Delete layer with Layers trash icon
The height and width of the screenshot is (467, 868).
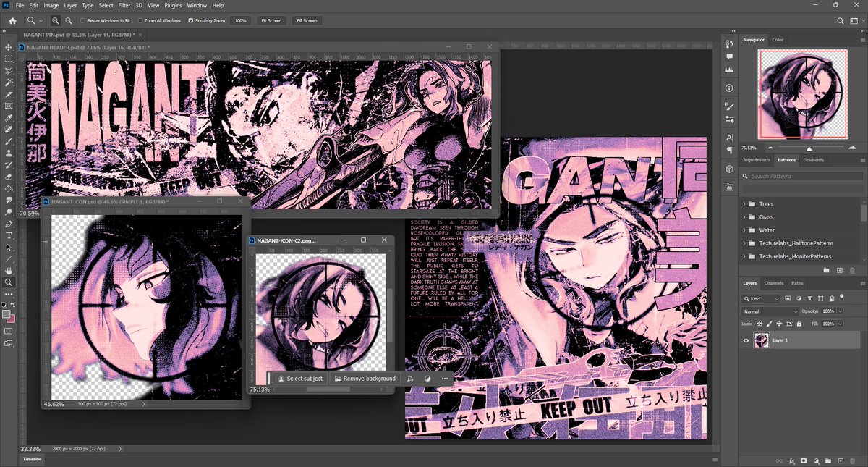[852, 461]
